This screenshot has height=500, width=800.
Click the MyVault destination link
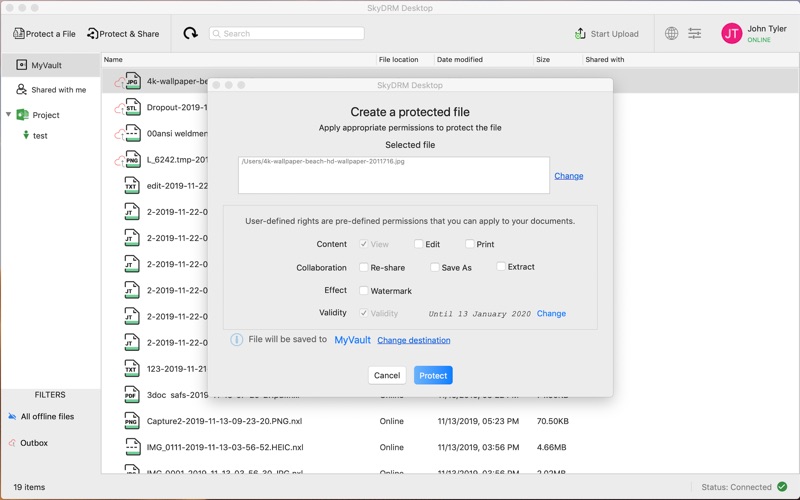[x=353, y=340]
